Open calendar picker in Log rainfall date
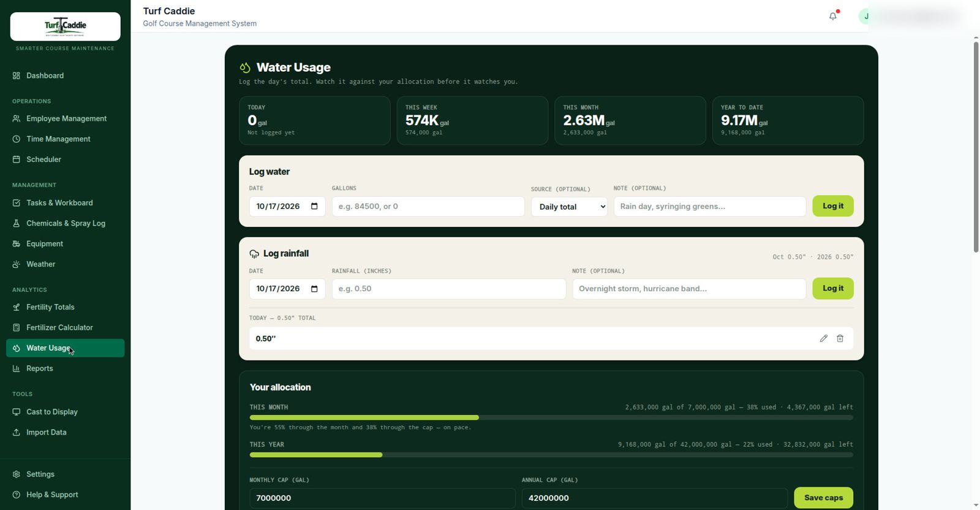Image resolution: width=980 pixels, height=510 pixels. coord(314,289)
